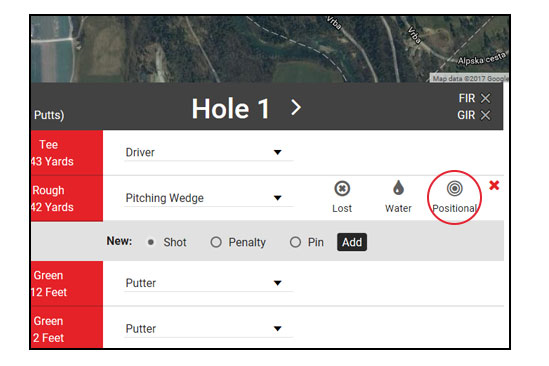Click the Add button

(352, 242)
